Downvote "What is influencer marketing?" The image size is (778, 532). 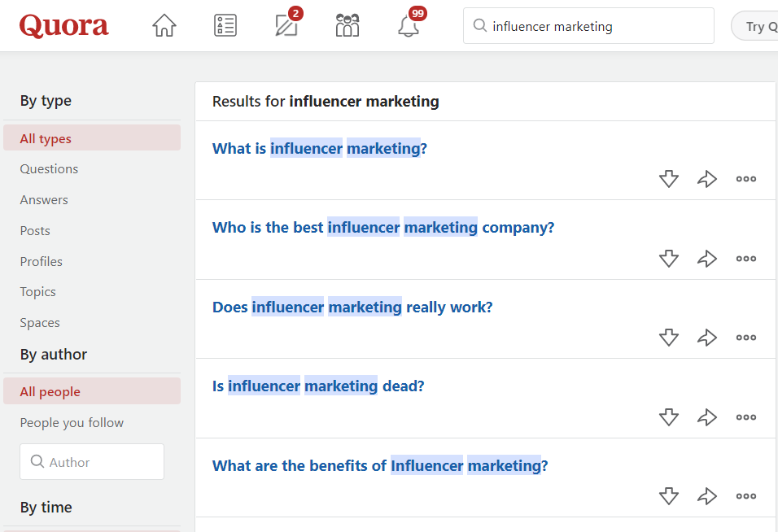click(x=669, y=179)
